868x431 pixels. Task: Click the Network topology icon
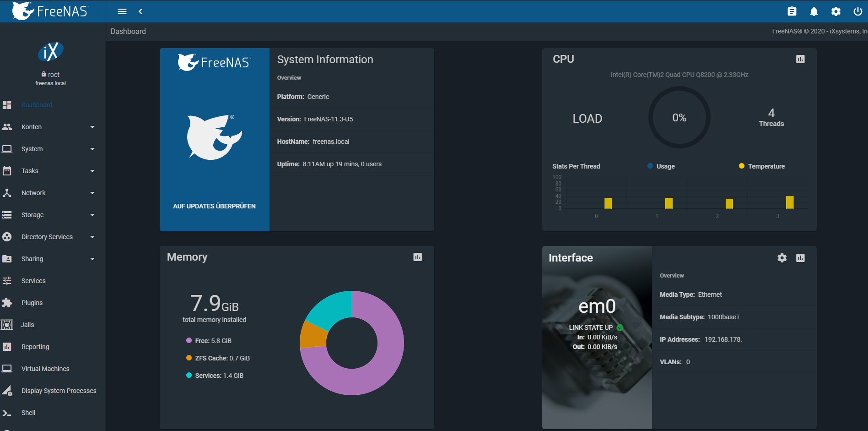pyautogui.click(x=7, y=193)
